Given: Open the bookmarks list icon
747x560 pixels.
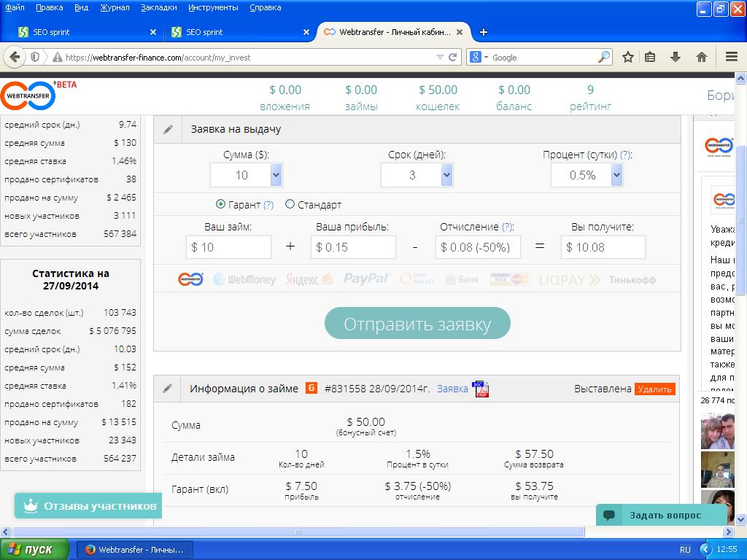Looking at the screenshot, I should click(650, 57).
